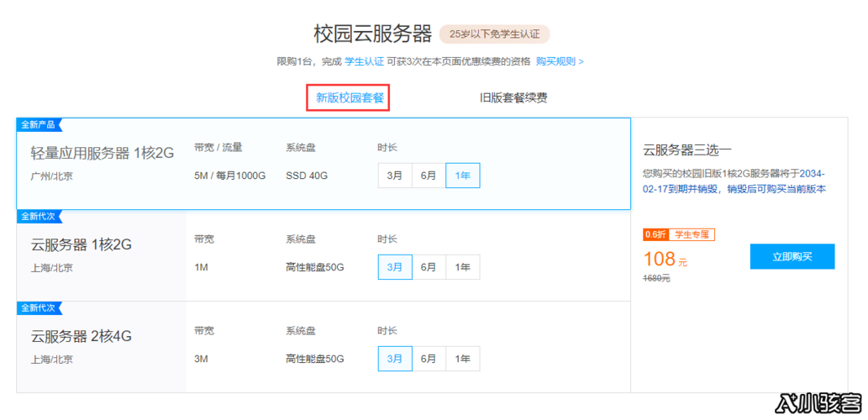Click the 高性能盘50G value for 云服务器 1核2G
Viewport: 868px width, 420px height.
coord(315,267)
